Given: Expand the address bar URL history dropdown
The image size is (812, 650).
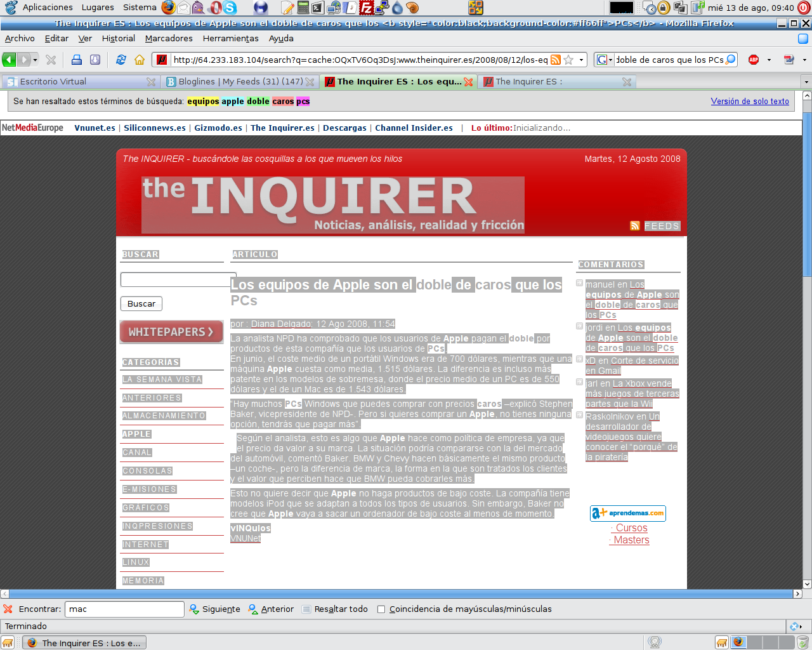Looking at the screenshot, I should [x=581, y=60].
